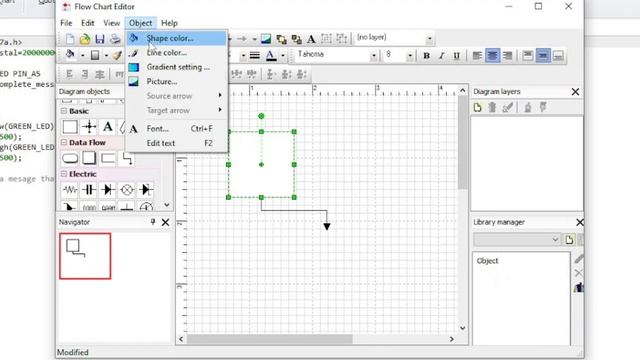Choose Line color... from Object menu
The height and width of the screenshot is (360, 640).
click(177, 53)
